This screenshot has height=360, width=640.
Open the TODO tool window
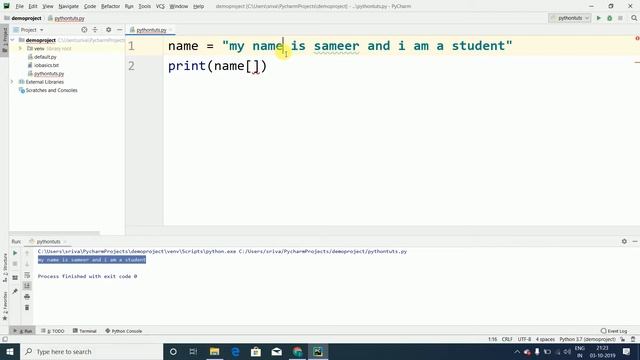[53, 331]
